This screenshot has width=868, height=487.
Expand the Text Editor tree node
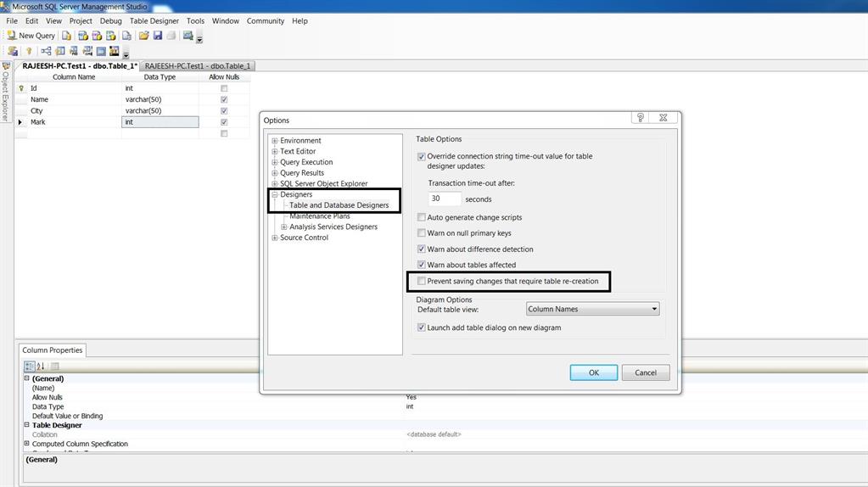[x=275, y=151]
